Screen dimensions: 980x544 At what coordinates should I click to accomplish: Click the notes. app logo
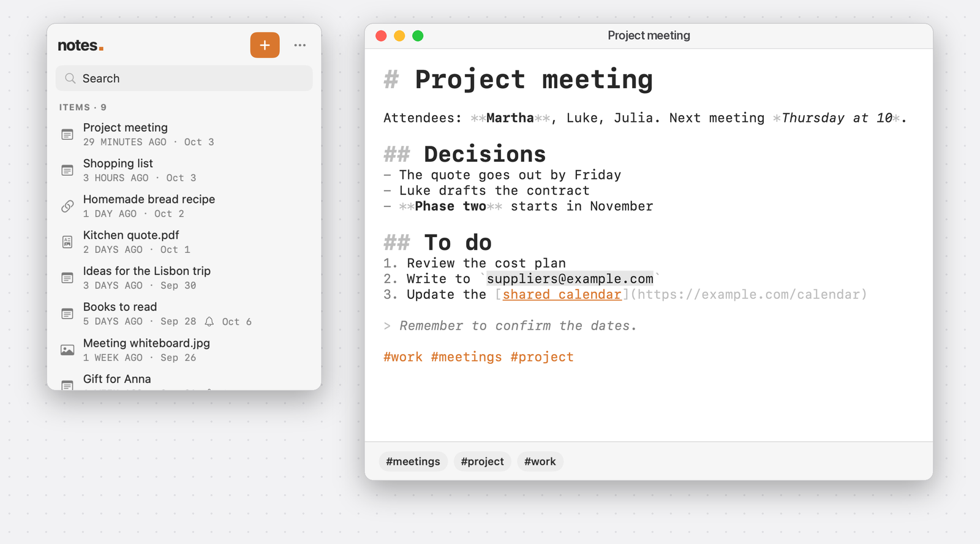[80, 45]
